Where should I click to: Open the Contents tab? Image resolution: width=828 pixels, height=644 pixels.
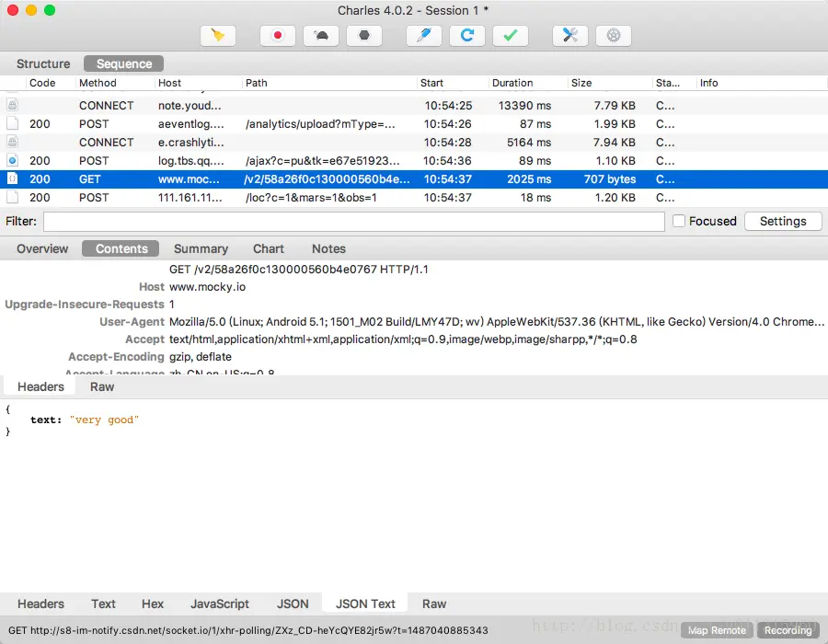[121, 248]
